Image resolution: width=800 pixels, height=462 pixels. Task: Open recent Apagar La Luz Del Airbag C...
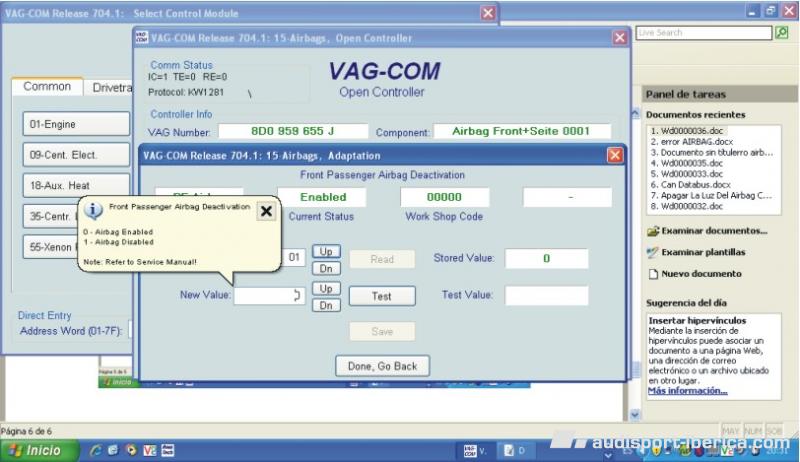pyautogui.click(x=711, y=195)
